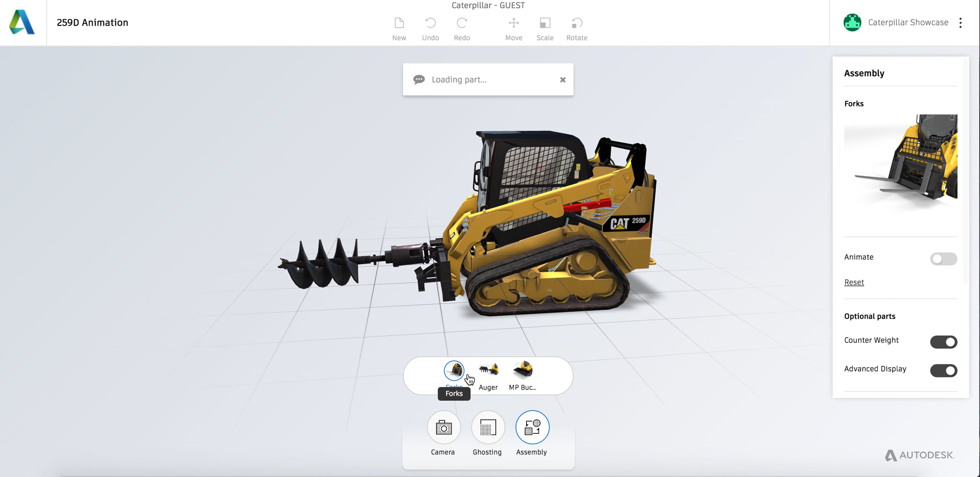Select the Rotate tool
Image resolution: width=980 pixels, height=477 pixels.
pyautogui.click(x=577, y=29)
